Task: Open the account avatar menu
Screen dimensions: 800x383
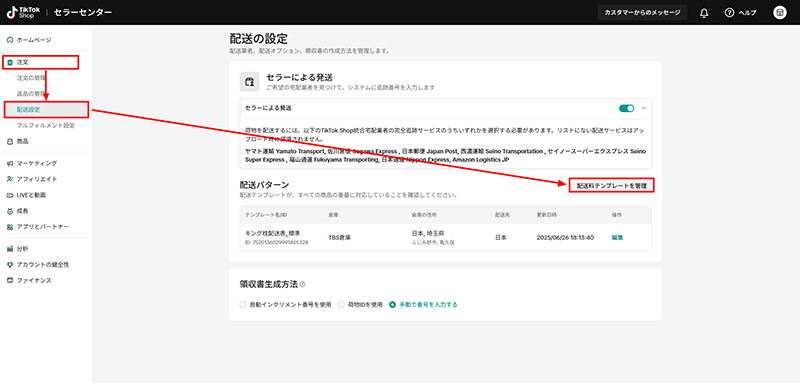Action: [x=780, y=13]
